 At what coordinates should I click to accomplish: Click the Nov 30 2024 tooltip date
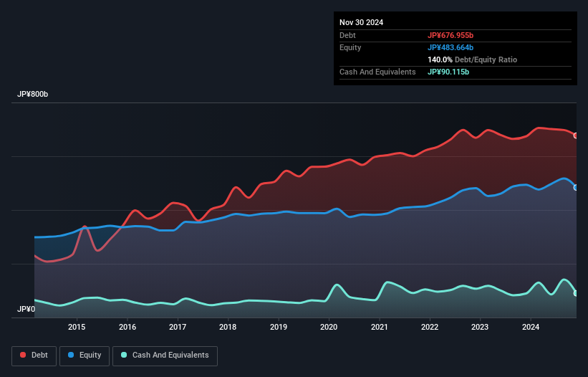361,22
